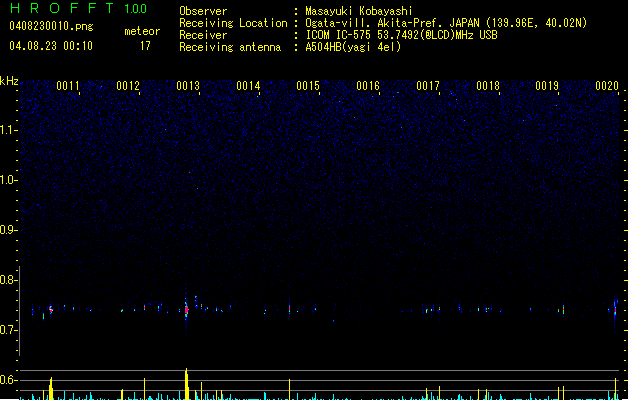This screenshot has height=400, width=629.
Task: Click time marker 0014
Action: tap(248, 86)
